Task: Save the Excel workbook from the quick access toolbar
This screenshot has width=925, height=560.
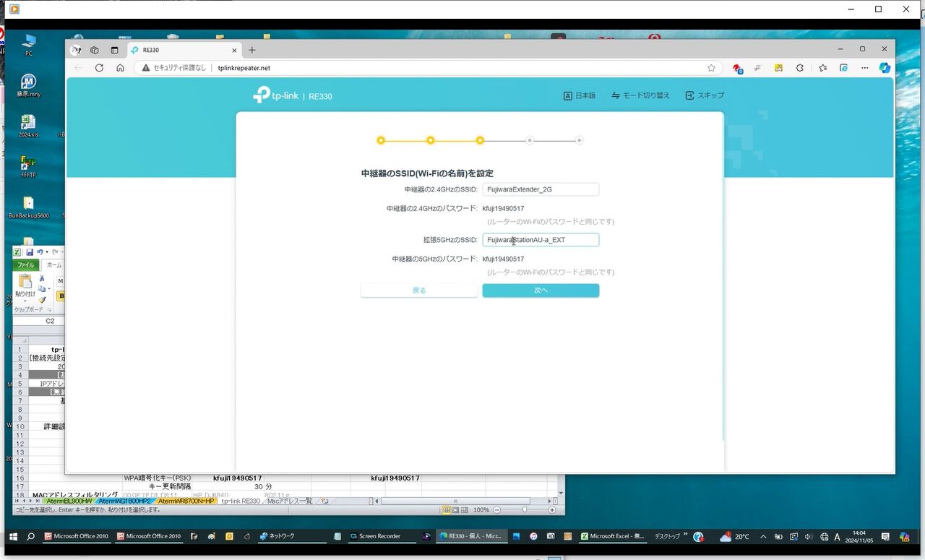Action: [30, 252]
